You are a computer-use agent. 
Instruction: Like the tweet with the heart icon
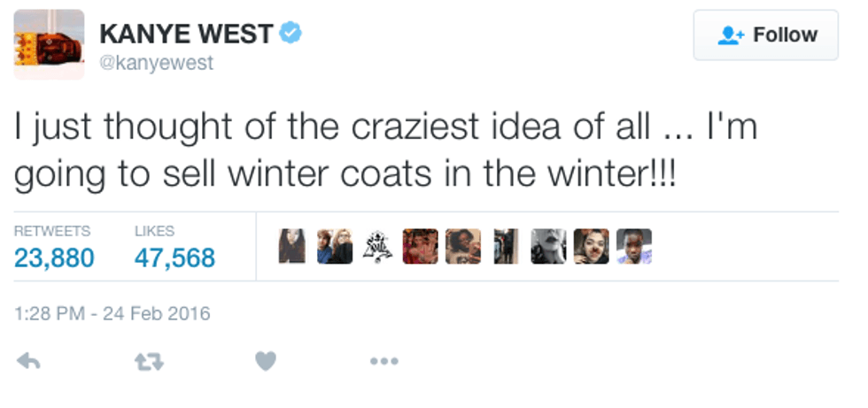pyautogui.click(x=266, y=361)
